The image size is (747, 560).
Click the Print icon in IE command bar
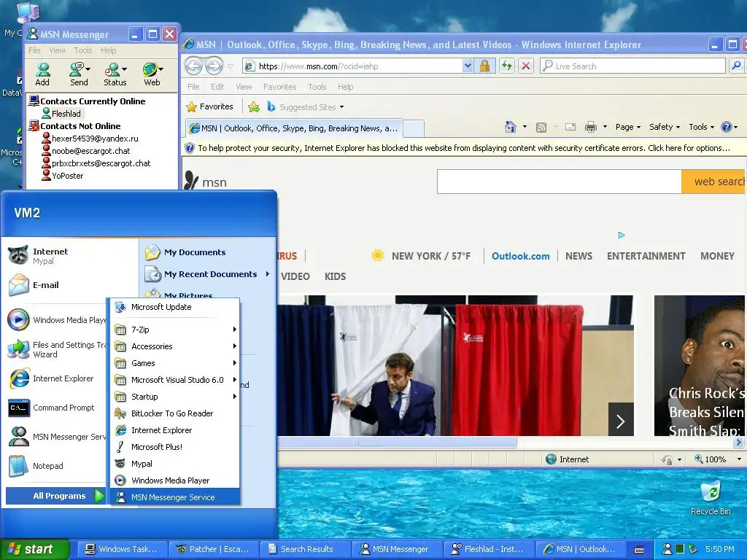[591, 127]
